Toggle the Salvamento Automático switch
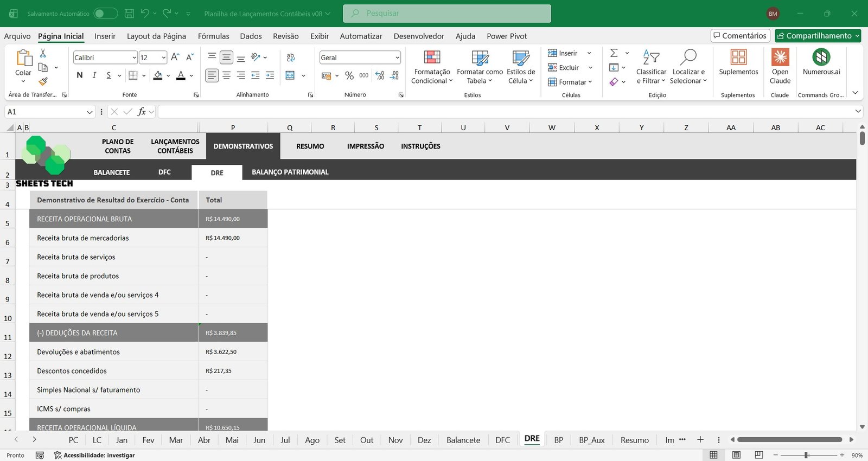 [105, 14]
